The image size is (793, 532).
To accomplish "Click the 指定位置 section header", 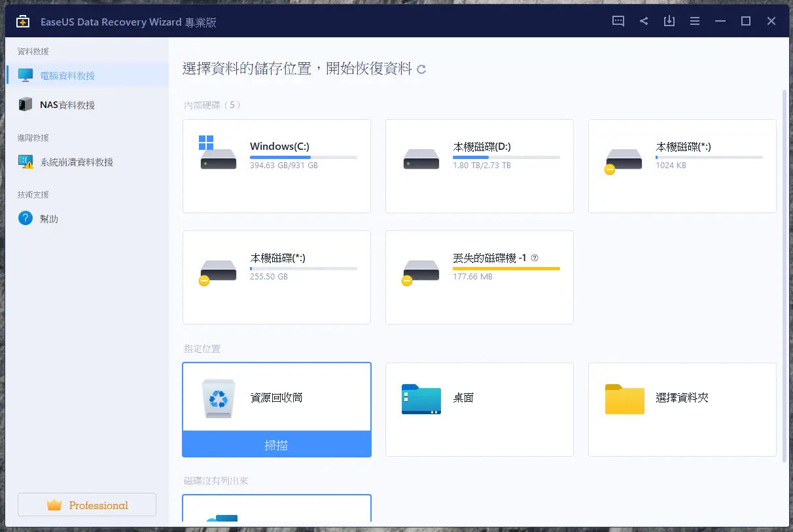I will click(x=202, y=349).
